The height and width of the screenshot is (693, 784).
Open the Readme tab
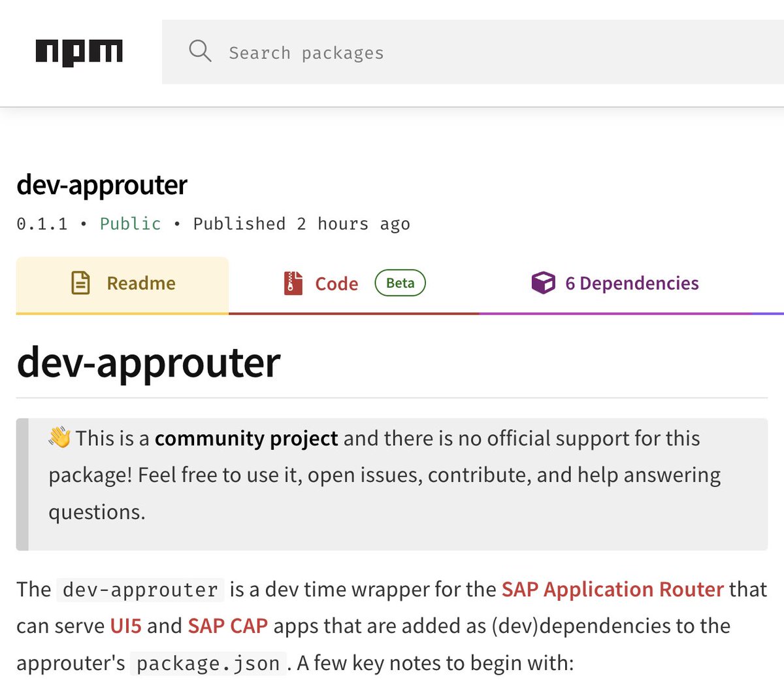click(x=122, y=285)
